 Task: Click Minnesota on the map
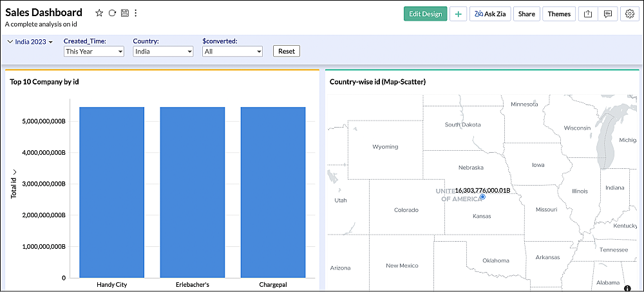point(524,104)
